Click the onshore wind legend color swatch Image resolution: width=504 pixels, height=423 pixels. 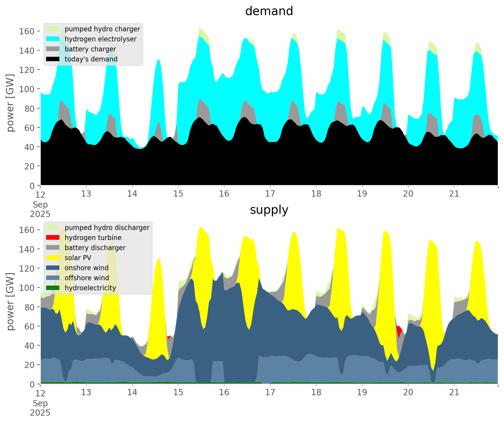pos(53,268)
